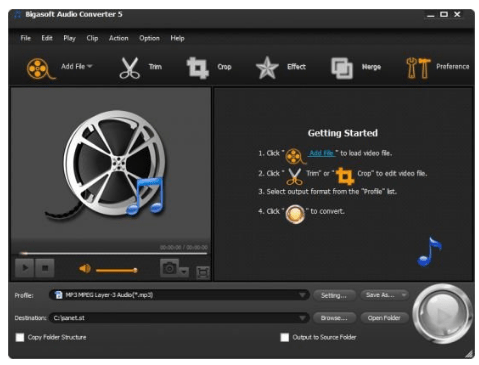
Task: Open the Help menu
Action: (x=177, y=38)
